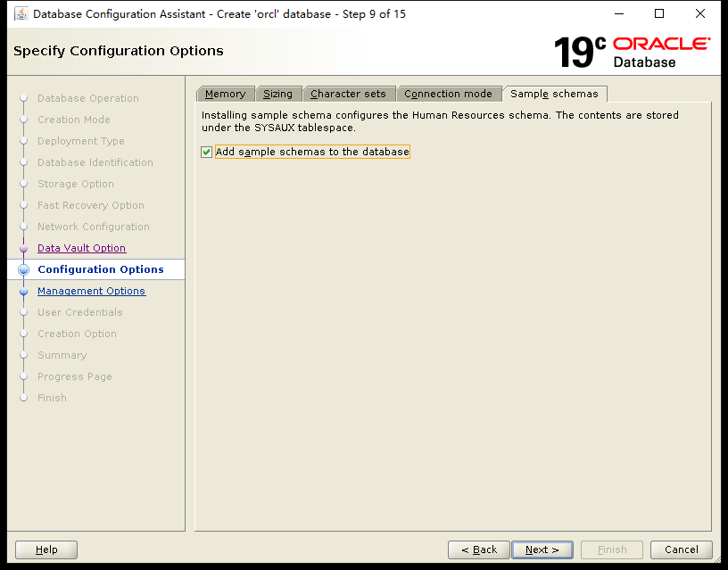Click the Progress Page step label
The width and height of the screenshot is (728, 570).
75,376
